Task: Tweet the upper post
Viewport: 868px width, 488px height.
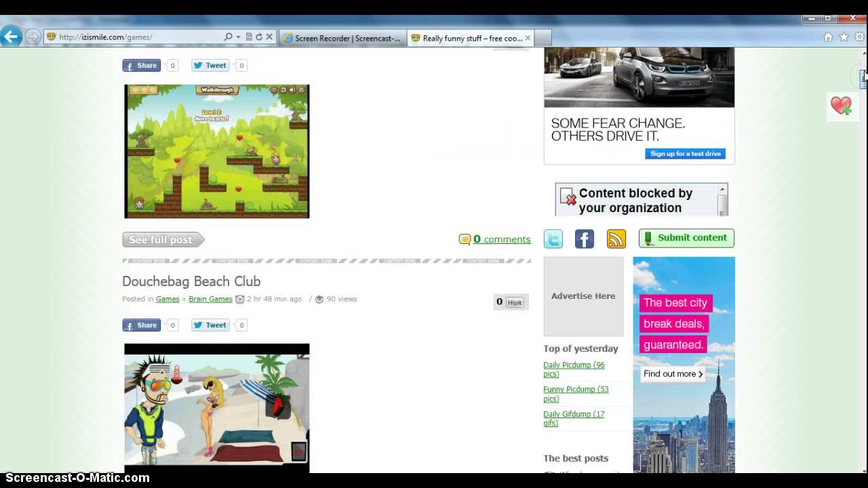Action: [x=210, y=66]
